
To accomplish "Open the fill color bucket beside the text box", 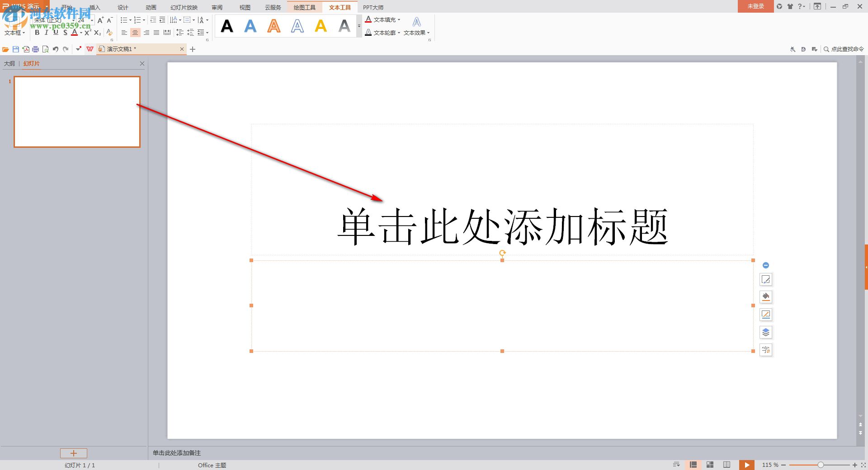I will [x=765, y=297].
